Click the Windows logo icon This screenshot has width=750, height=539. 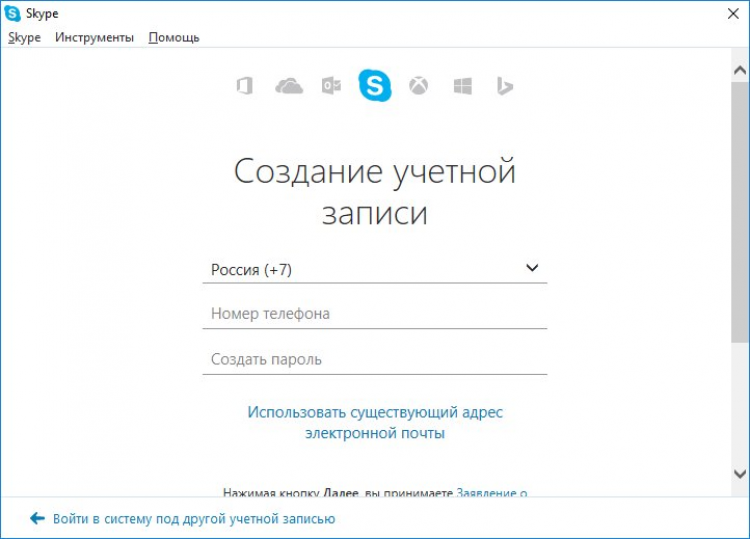click(x=463, y=86)
